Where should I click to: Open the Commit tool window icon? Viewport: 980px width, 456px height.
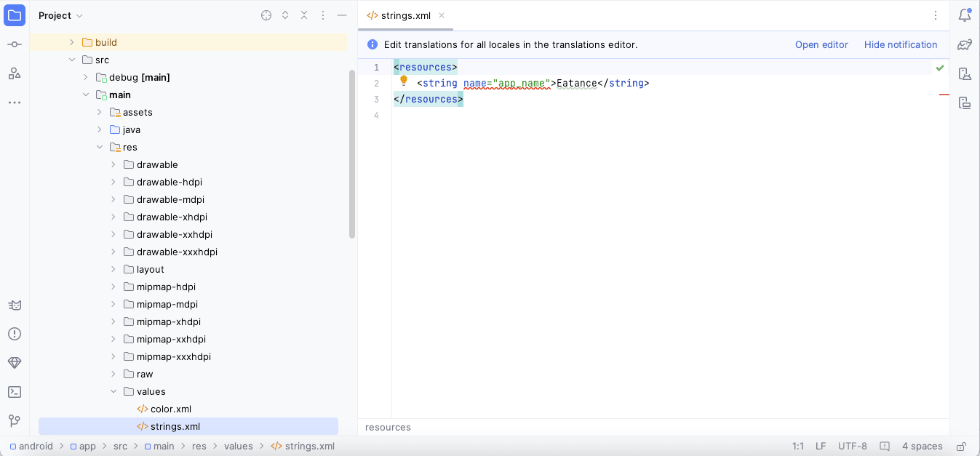[x=15, y=44]
